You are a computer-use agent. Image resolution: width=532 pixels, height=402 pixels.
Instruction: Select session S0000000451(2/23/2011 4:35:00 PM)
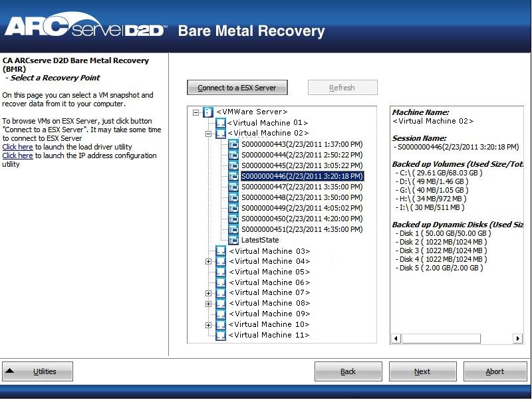(x=302, y=229)
